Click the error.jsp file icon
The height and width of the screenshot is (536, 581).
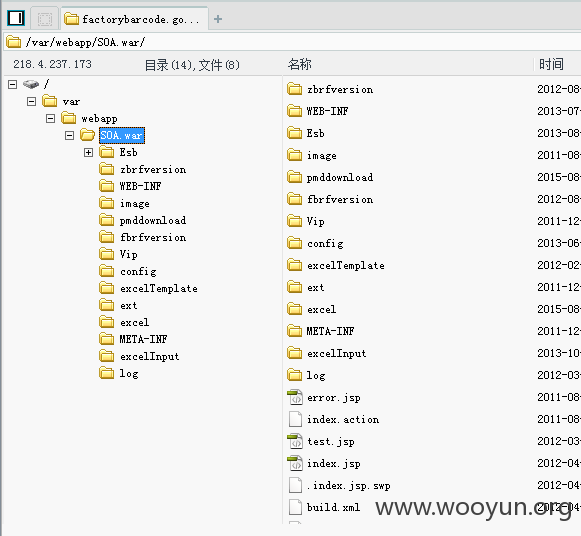coord(295,397)
